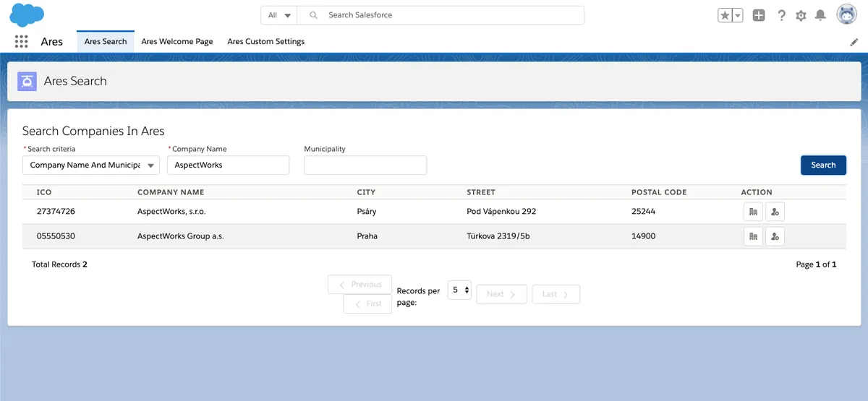This screenshot has width=868, height=401.
Task: Click the Company Name input field
Action: tap(228, 165)
